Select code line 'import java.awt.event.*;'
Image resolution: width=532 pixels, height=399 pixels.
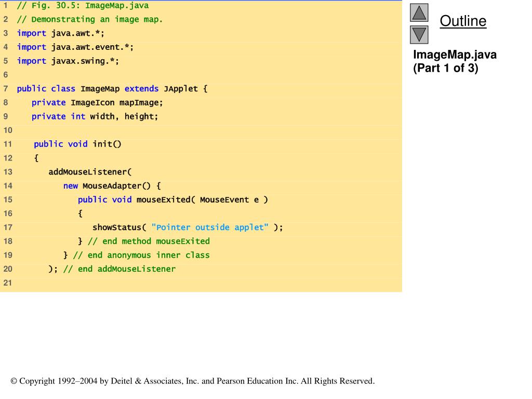pos(75,47)
